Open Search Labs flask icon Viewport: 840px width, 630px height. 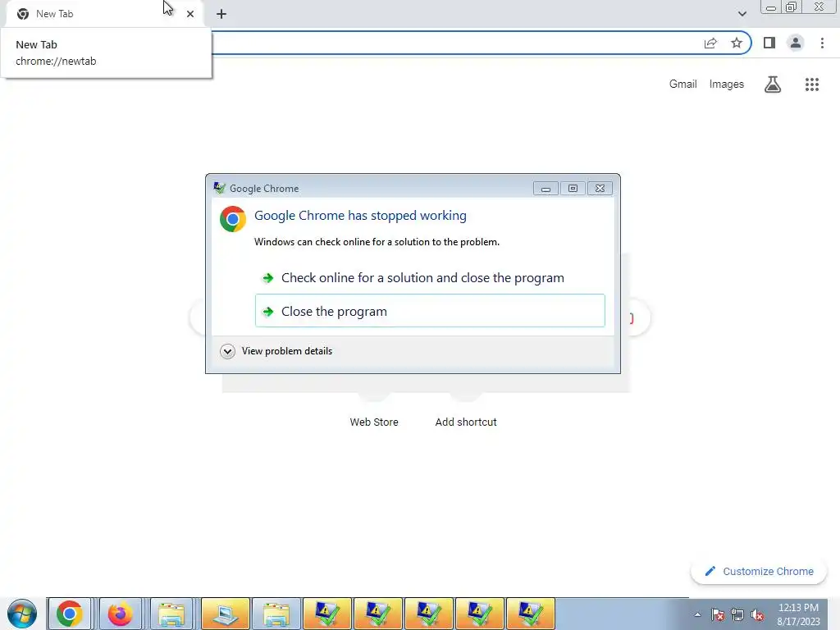click(773, 84)
